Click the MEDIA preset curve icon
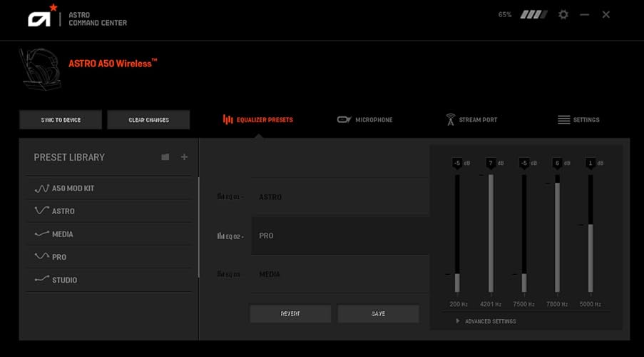Image resolution: width=644 pixels, height=357 pixels. pos(42,234)
